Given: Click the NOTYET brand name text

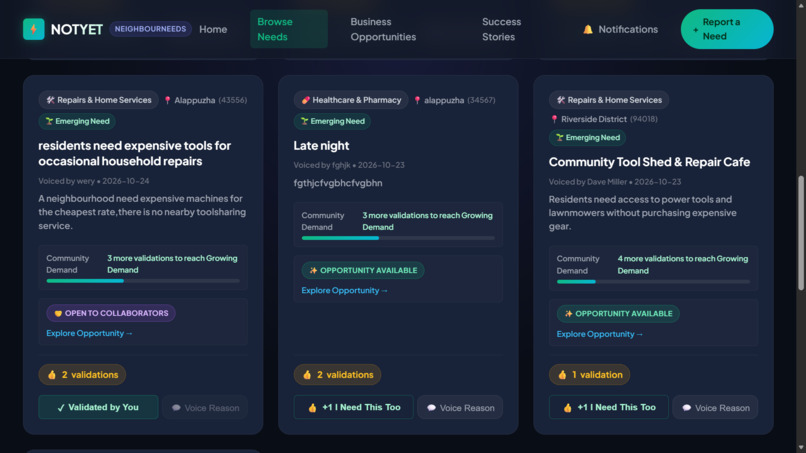Looking at the screenshot, I should click(x=77, y=29).
